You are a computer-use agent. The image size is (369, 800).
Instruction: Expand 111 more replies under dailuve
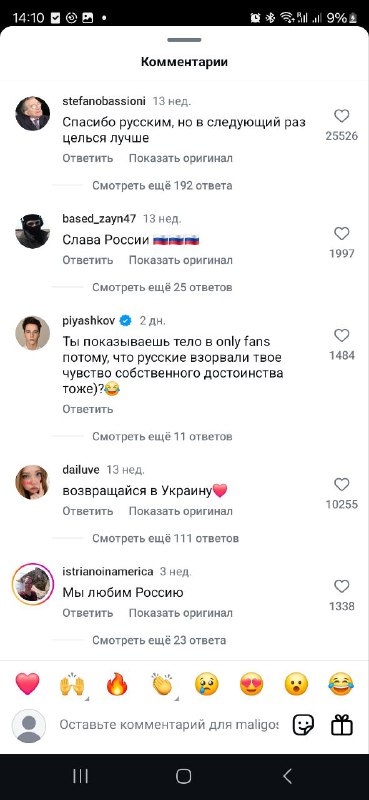coord(165,538)
